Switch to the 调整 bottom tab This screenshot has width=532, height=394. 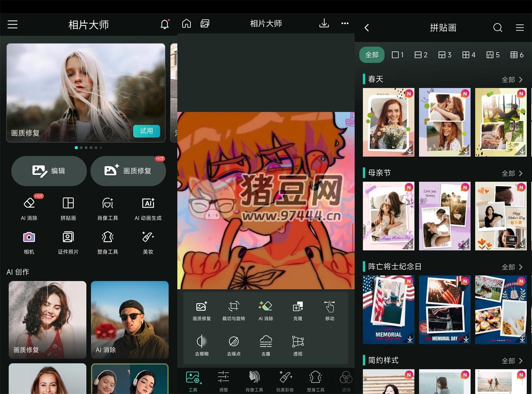[x=223, y=381]
